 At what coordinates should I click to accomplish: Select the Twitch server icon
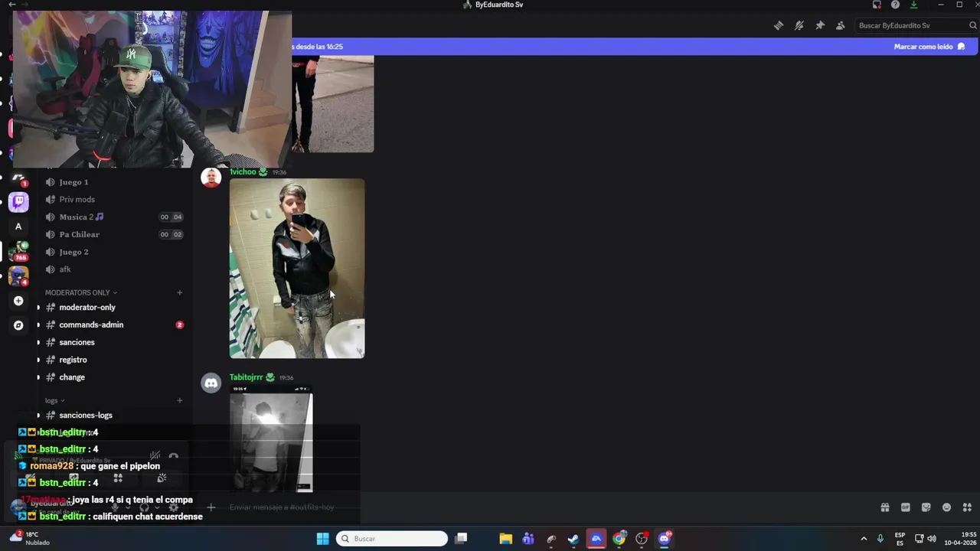(18, 202)
